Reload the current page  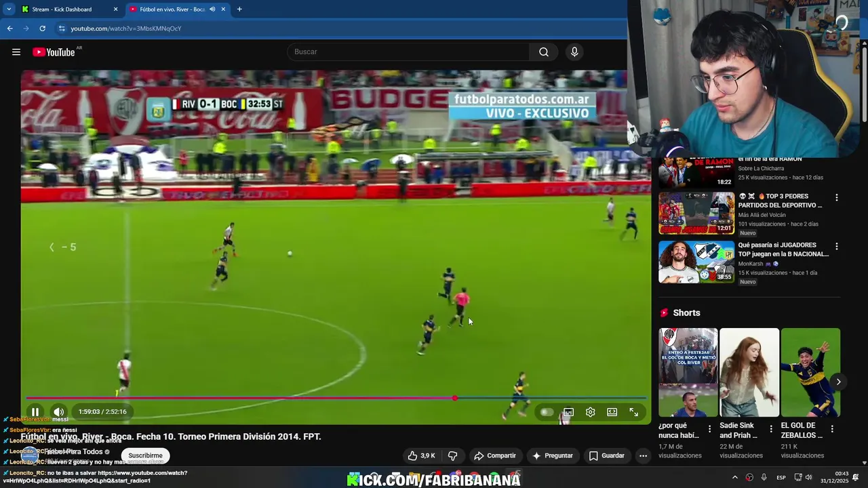tap(42, 28)
